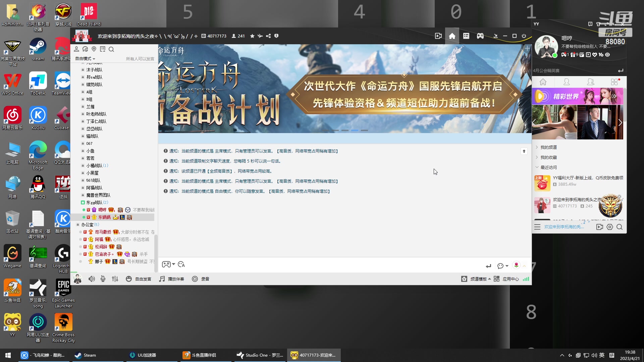Screen dimensions: 644x362
Task: Mute the speaker volume icon
Action: pyautogui.click(x=92, y=279)
